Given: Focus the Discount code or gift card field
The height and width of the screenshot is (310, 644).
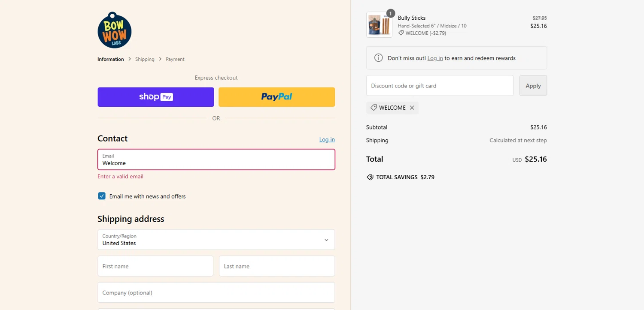Looking at the screenshot, I should [440, 86].
